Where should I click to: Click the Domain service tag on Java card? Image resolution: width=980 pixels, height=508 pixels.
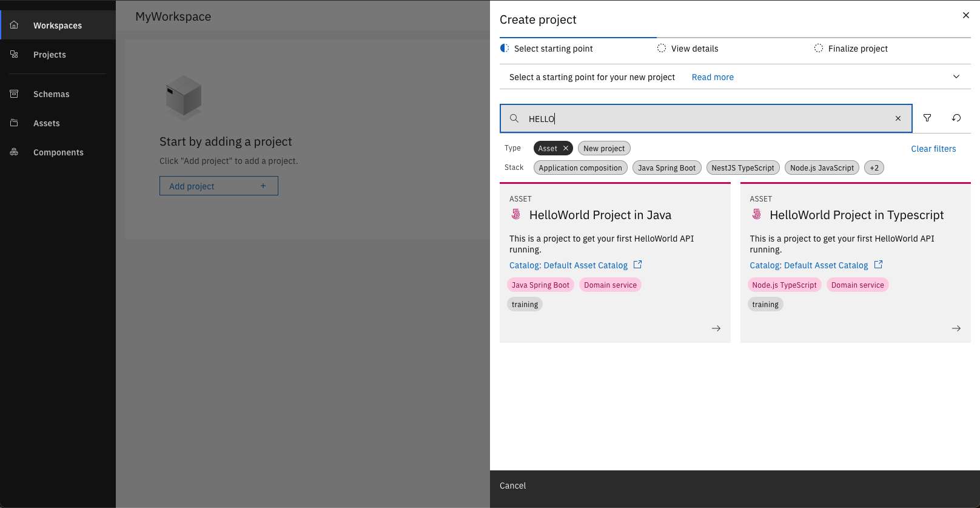610,285
